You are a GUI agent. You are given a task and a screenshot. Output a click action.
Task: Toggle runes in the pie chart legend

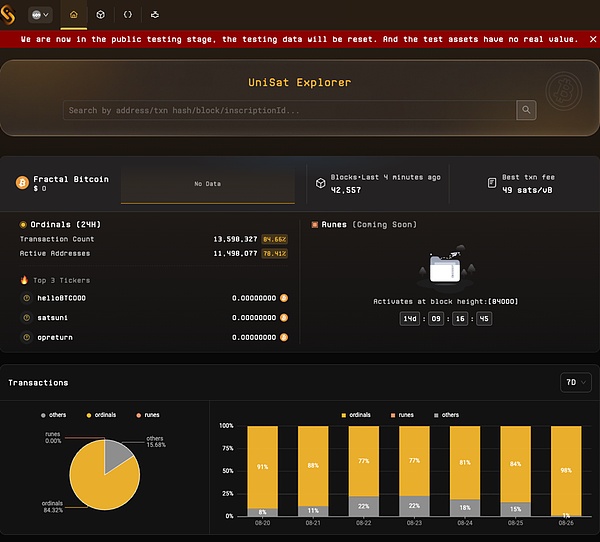148,414
